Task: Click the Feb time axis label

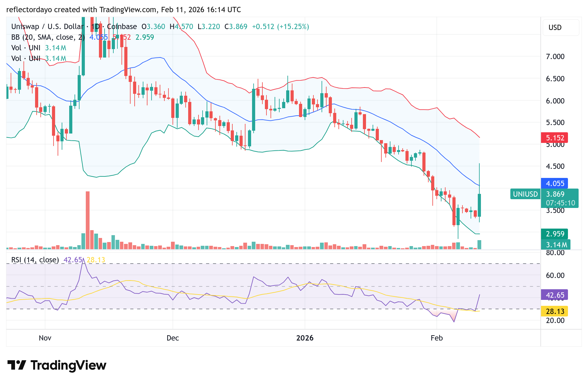Action: (x=437, y=338)
